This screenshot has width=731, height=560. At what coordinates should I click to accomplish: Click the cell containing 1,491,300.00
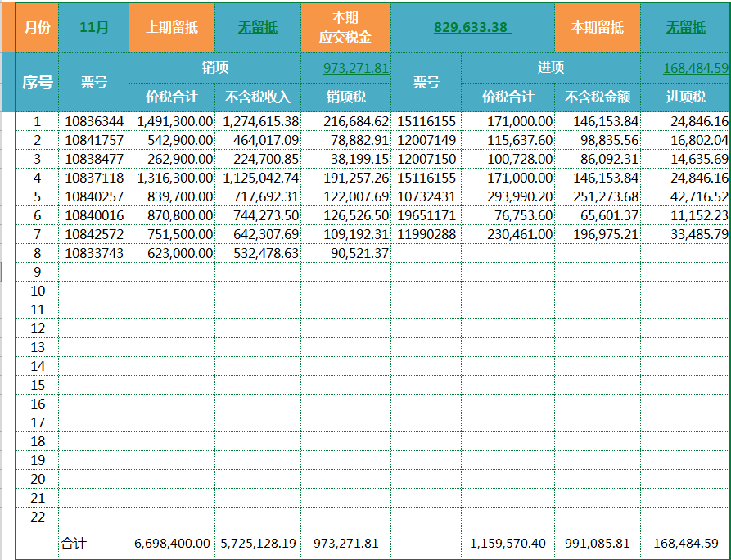click(x=172, y=122)
